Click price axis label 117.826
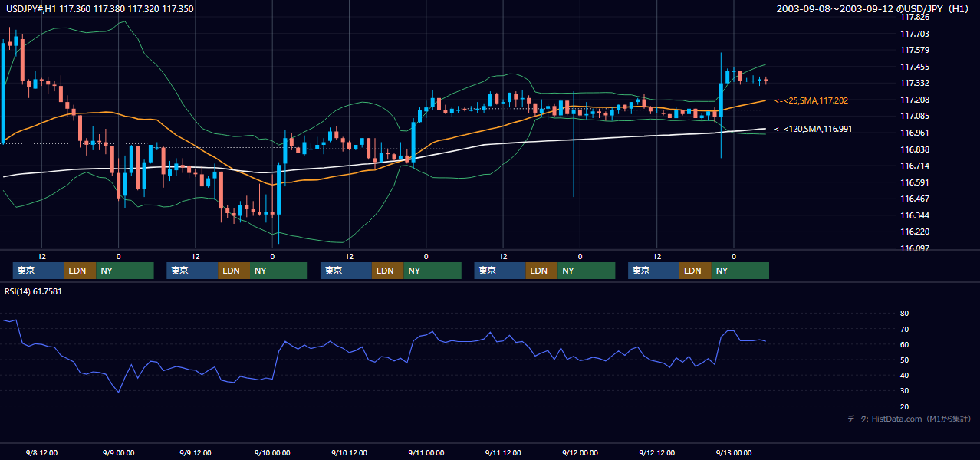 (x=914, y=17)
